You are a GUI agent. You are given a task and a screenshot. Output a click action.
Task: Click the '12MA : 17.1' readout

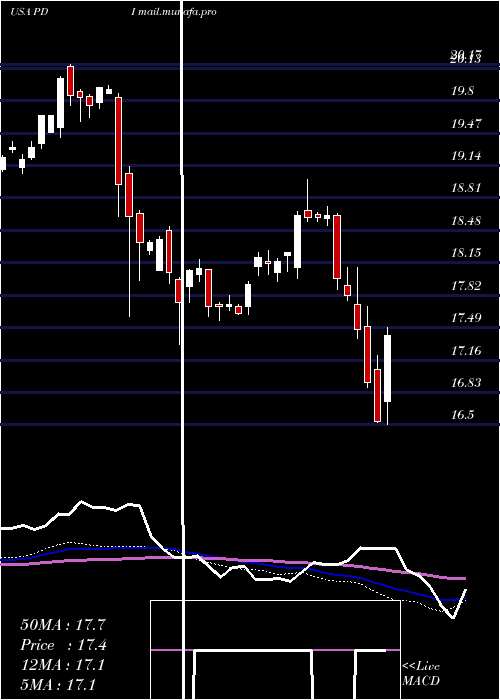62,665
